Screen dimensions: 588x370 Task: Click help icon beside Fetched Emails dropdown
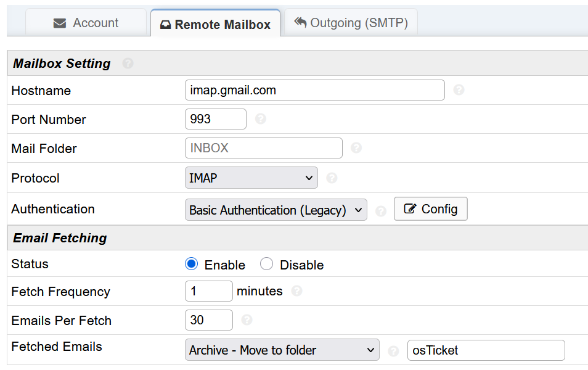393,351
